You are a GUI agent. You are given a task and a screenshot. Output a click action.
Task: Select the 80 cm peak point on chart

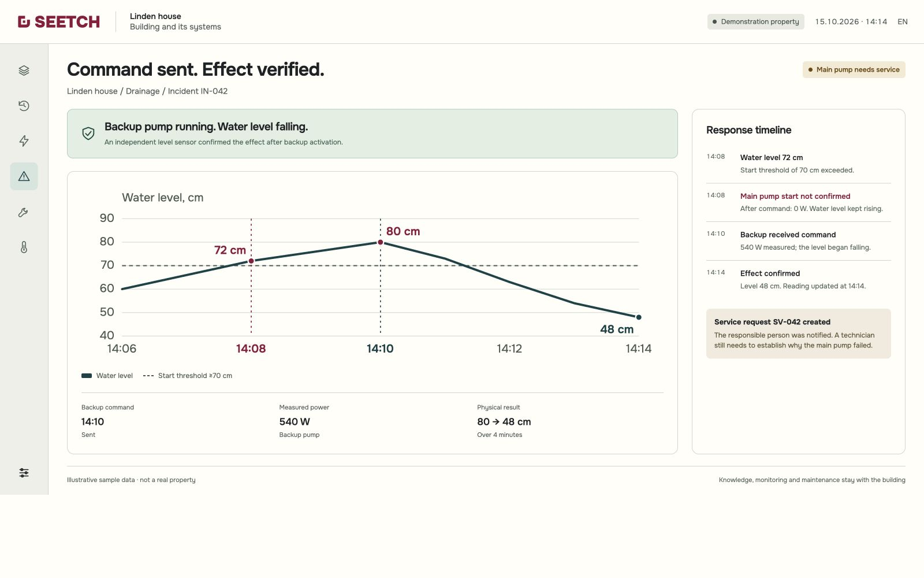[380, 242]
